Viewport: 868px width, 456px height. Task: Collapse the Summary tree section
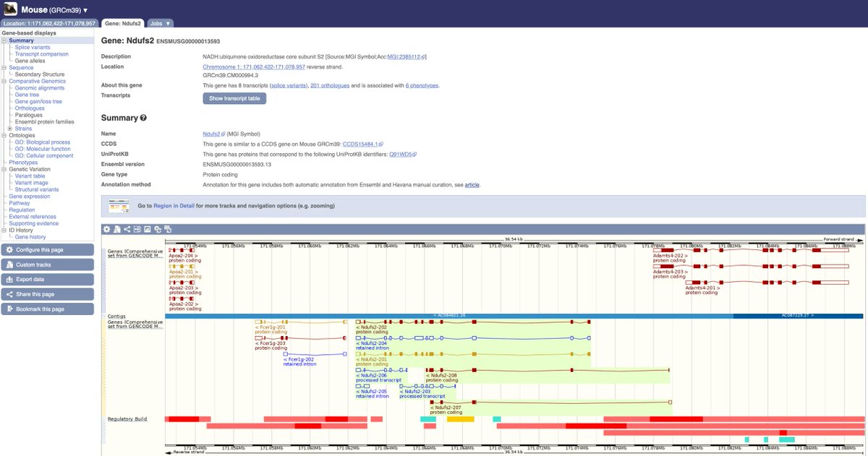click(x=4, y=40)
